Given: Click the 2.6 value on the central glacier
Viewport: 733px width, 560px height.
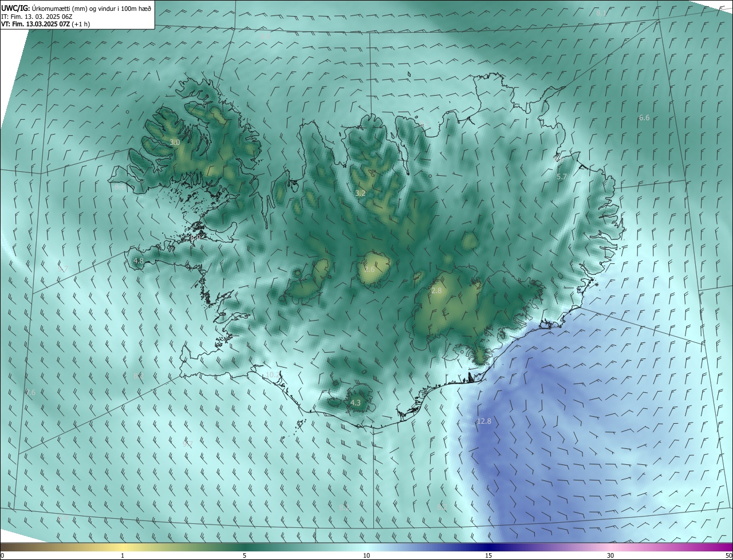Looking at the screenshot, I should [370, 269].
